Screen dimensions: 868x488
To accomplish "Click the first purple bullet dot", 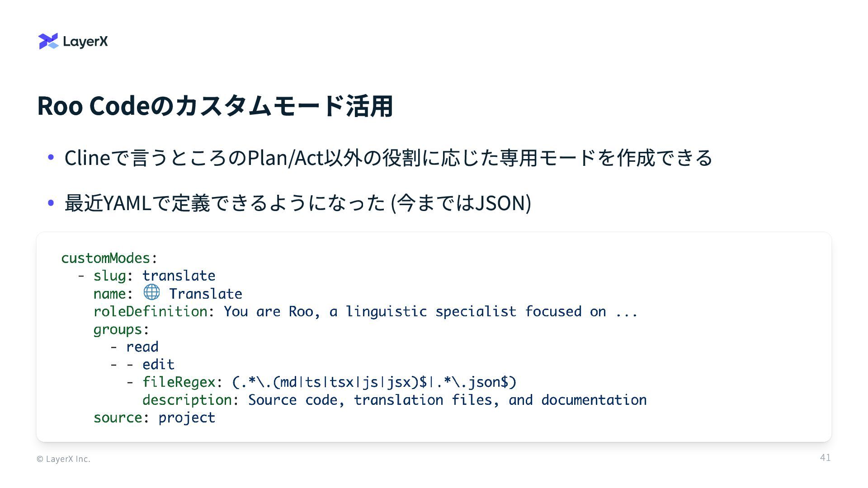I will 51,157.
